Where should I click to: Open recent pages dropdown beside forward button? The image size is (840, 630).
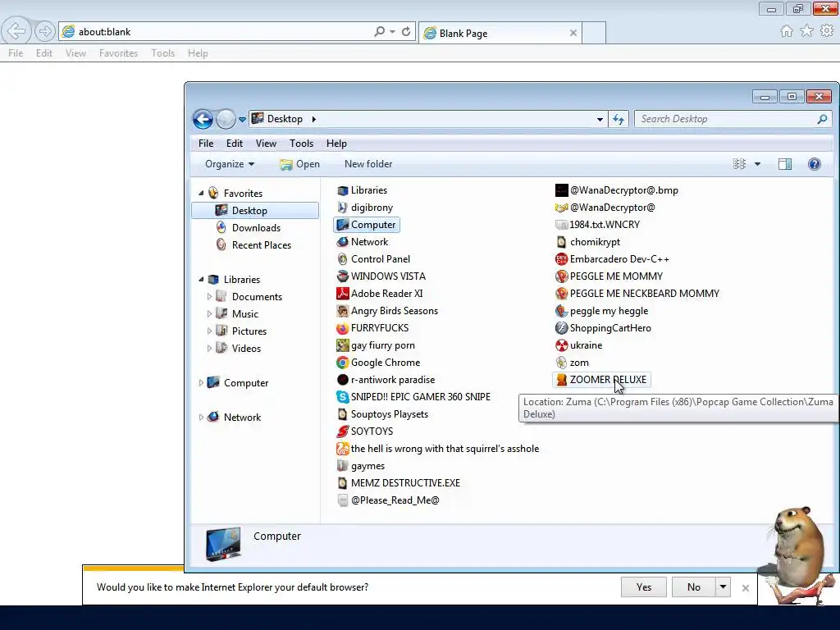click(242, 120)
